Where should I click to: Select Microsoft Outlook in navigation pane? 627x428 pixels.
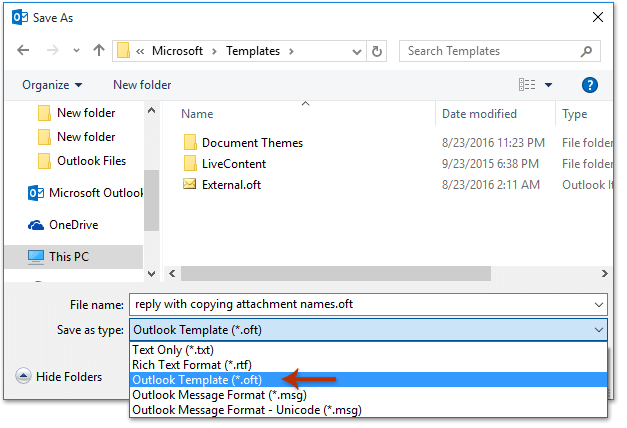86,193
